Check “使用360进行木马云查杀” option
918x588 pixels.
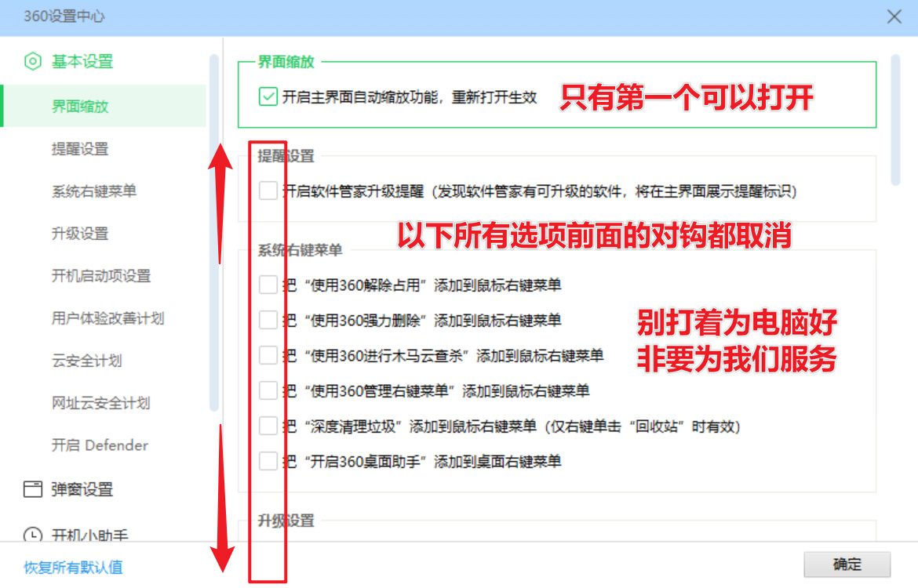(x=268, y=355)
